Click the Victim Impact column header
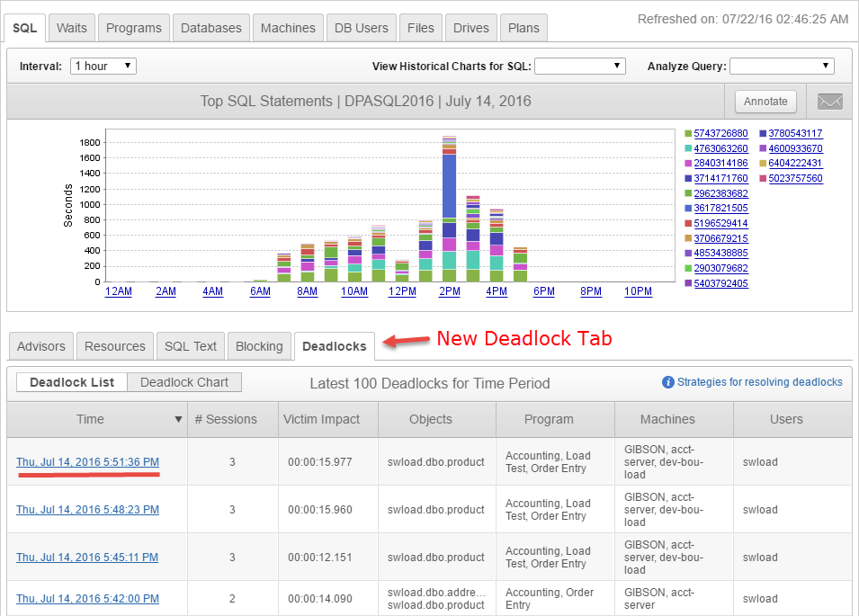The width and height of the screenshot is (859, 616). pos(321,419)
